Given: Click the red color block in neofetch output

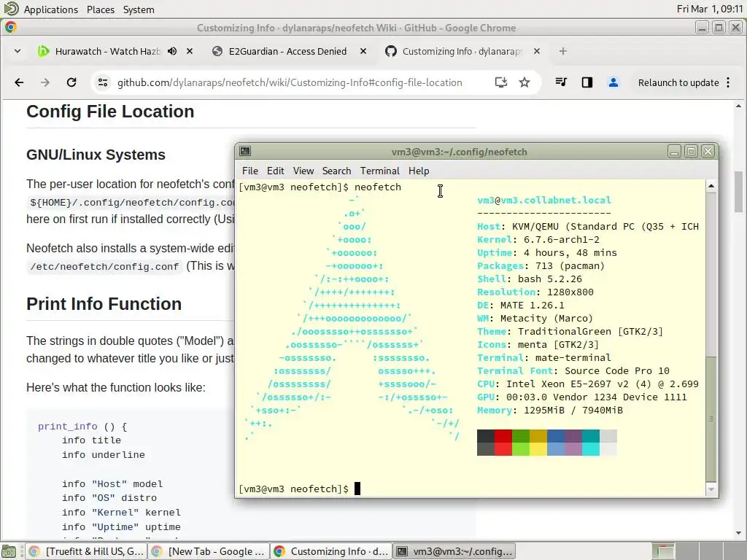Looking at the screenshot, I should point(503,443).
